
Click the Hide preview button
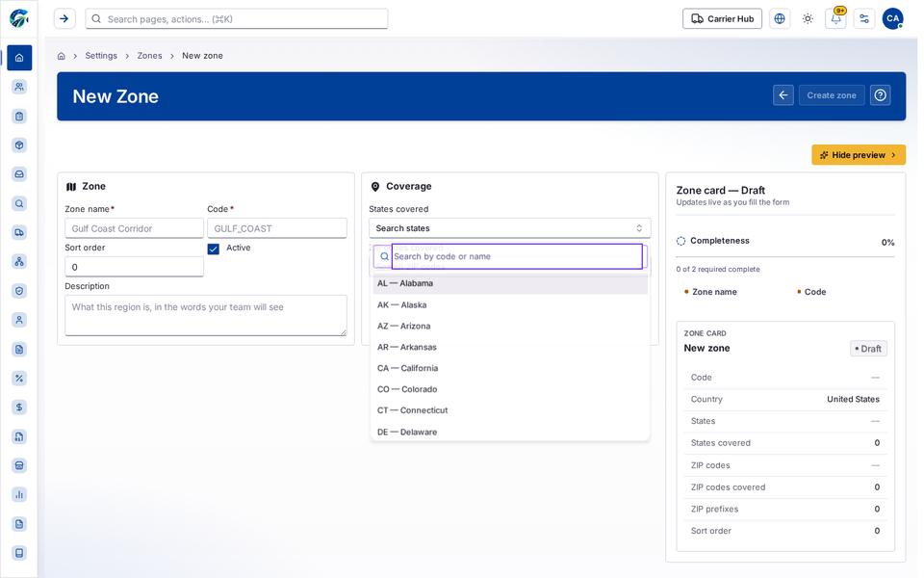pyautogui.click(x=859, y=155)
